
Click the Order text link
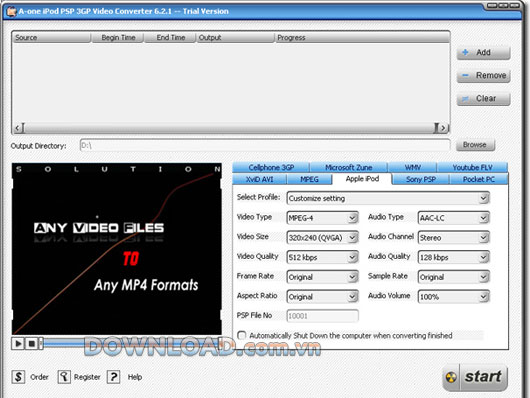coord(39,377)
